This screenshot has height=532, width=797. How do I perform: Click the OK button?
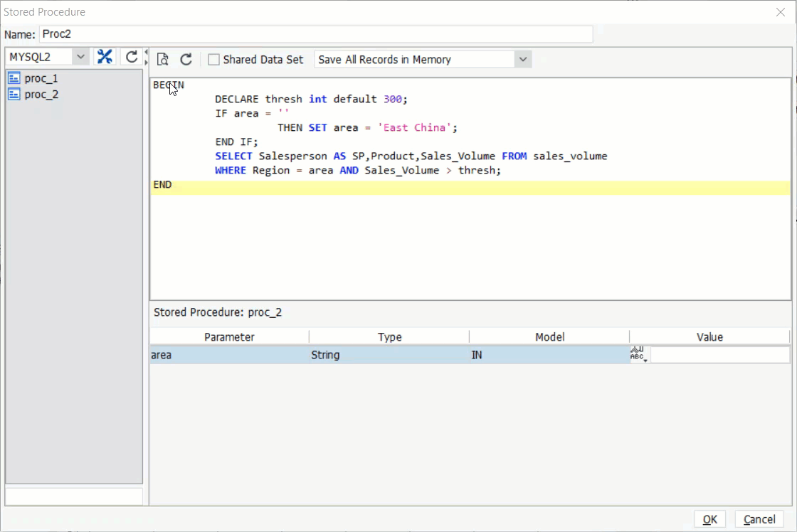[x=709, y=519]
